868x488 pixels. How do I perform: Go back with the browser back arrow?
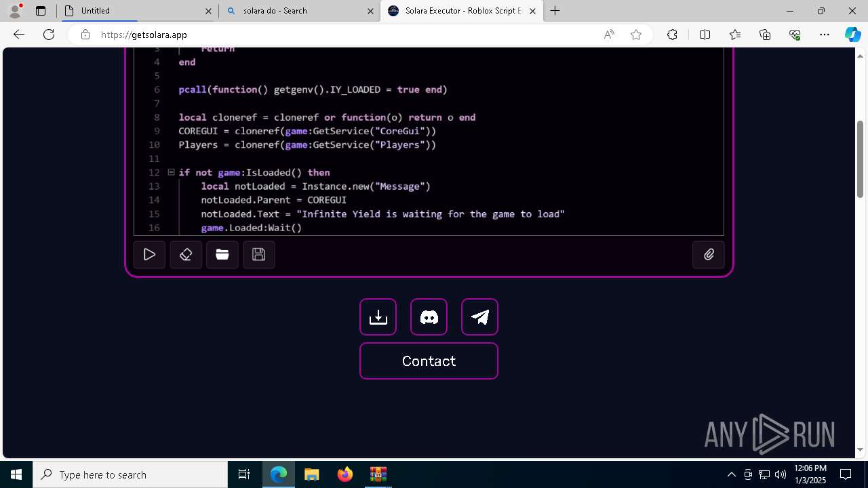pyautogui.click(x=18, y=35)
